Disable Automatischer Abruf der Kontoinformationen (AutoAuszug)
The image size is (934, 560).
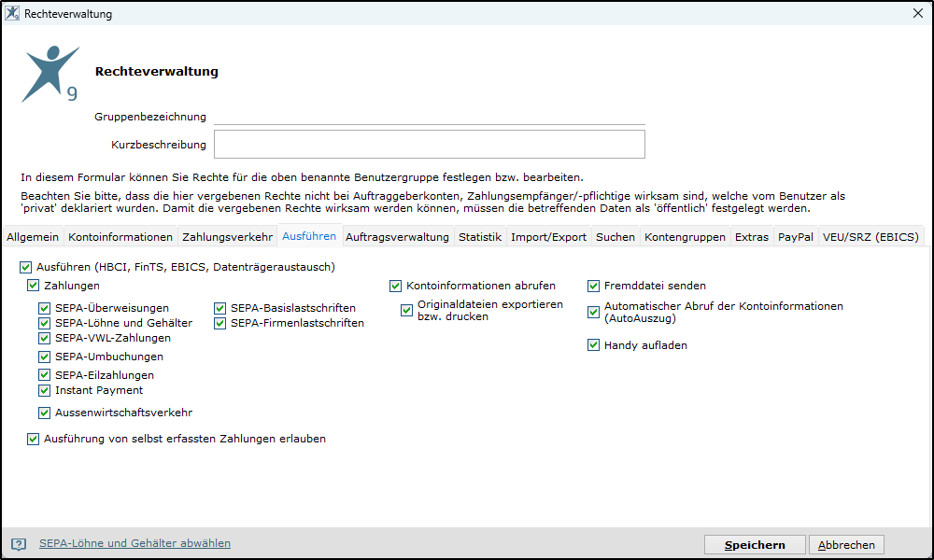coord(593,312)
